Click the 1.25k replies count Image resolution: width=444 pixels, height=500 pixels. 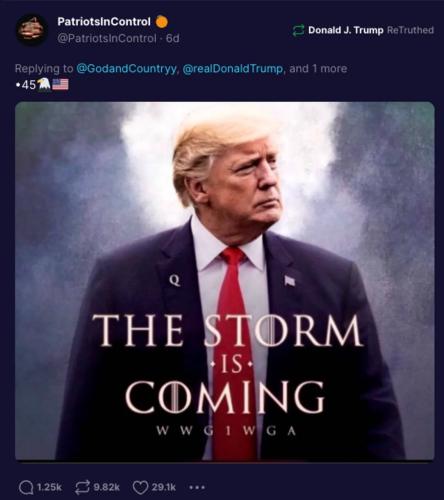[50, 487]
